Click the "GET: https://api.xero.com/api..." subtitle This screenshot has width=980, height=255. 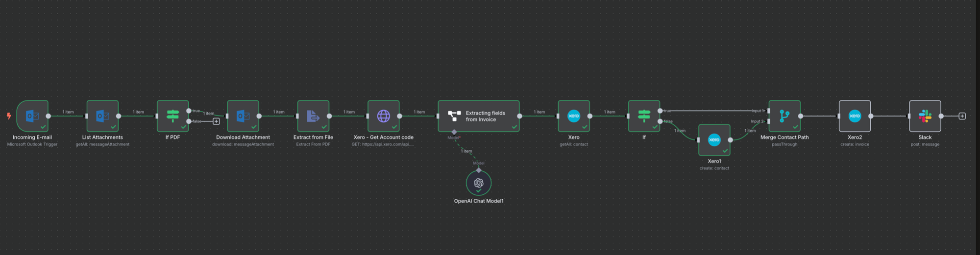coord(383,144)
